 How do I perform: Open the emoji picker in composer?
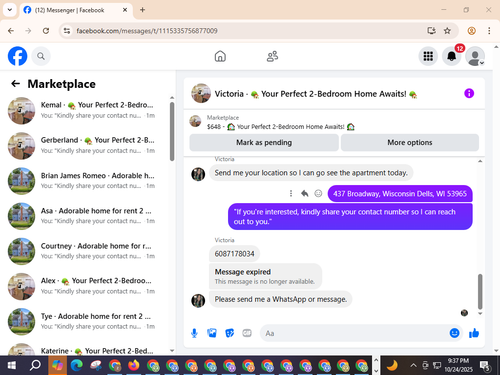click(454, 333)
